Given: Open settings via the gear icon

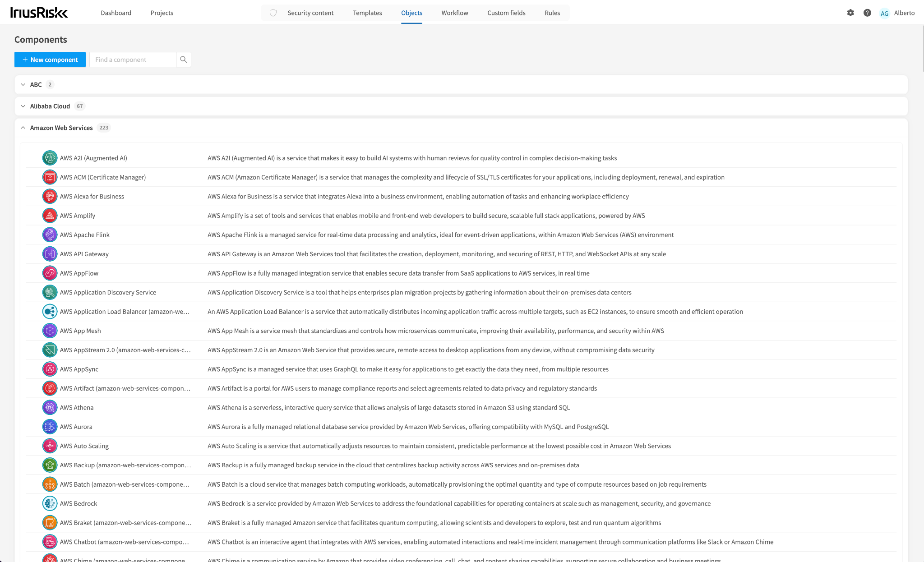Looking at the screenshot, I should (850, 13).
